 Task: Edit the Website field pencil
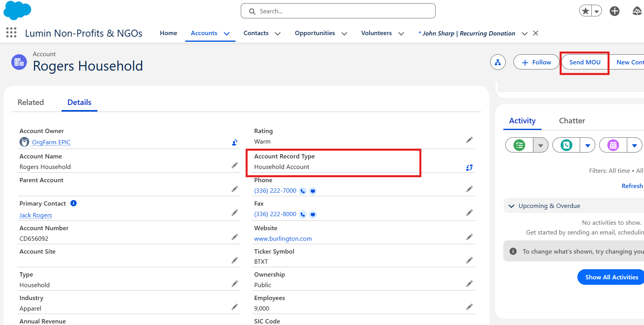click(x=469, y=237)
